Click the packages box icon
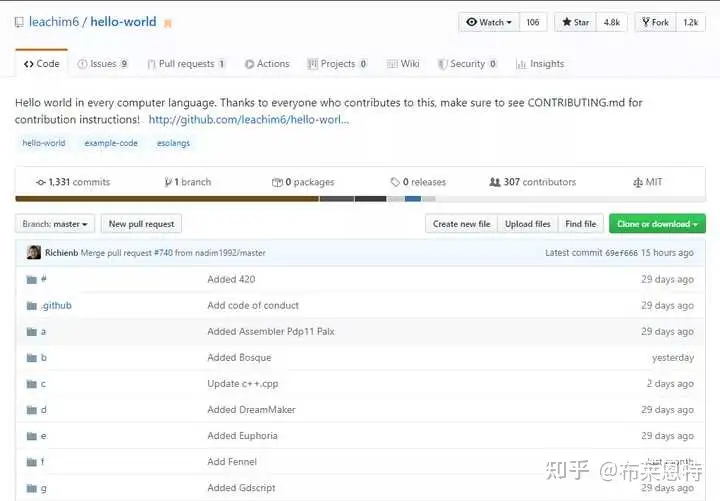 (277, 182)
